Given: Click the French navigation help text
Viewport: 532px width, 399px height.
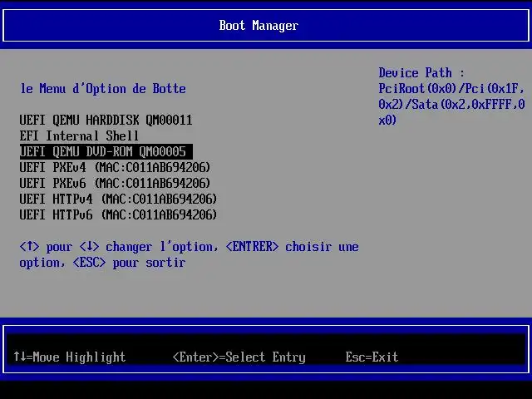Looking at the screenshot, I should pos(189,254).
